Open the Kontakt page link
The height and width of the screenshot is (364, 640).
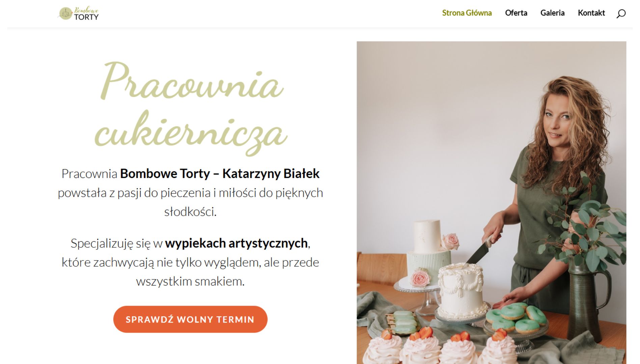point(591,13)
